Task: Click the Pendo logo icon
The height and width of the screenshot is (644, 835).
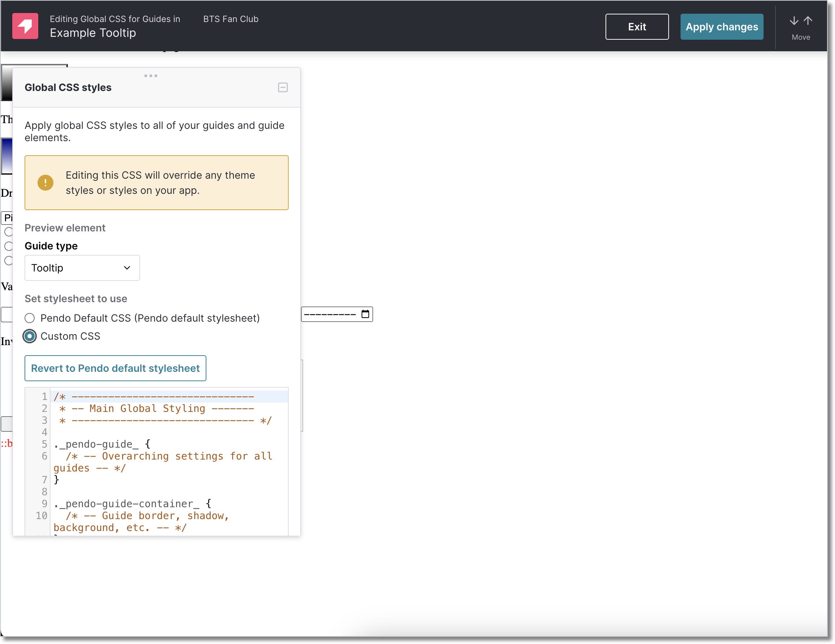Action: coord(25,26)
